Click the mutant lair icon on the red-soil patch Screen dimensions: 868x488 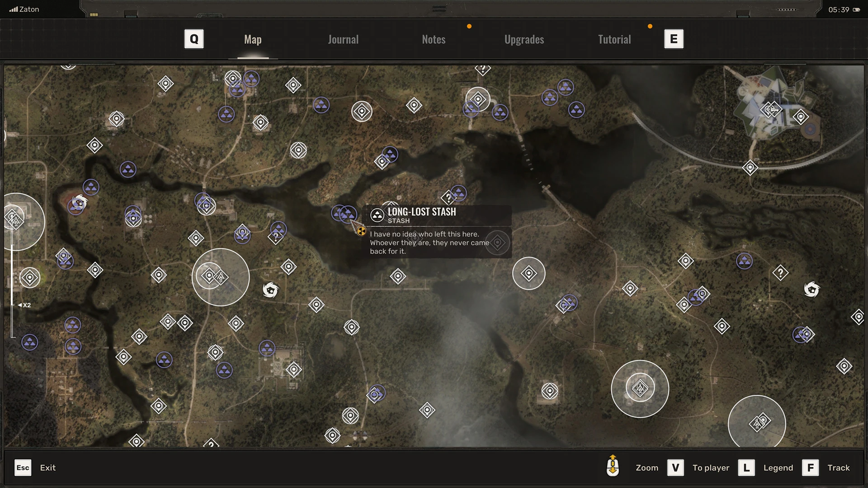pyautogui.click(x=80, y=202)
